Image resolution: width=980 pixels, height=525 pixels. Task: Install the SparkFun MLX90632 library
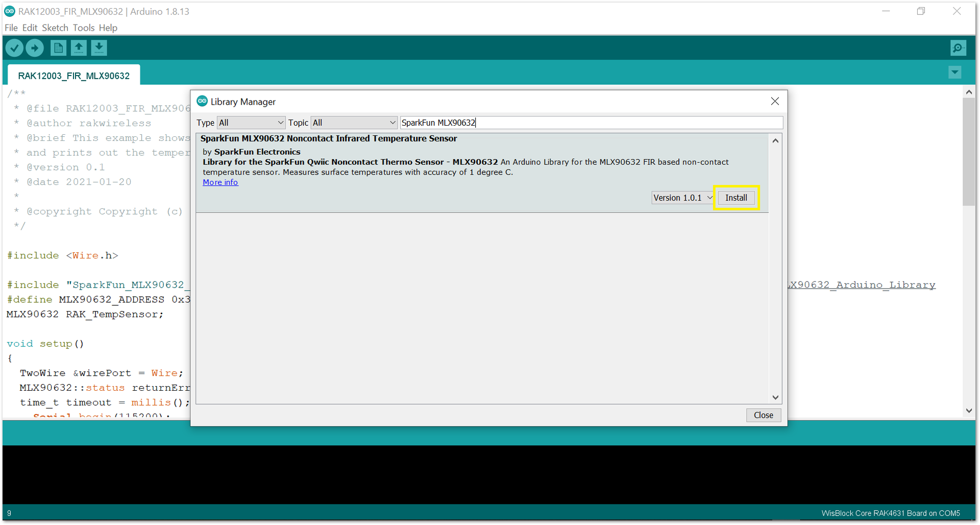[x=736, y=198]
